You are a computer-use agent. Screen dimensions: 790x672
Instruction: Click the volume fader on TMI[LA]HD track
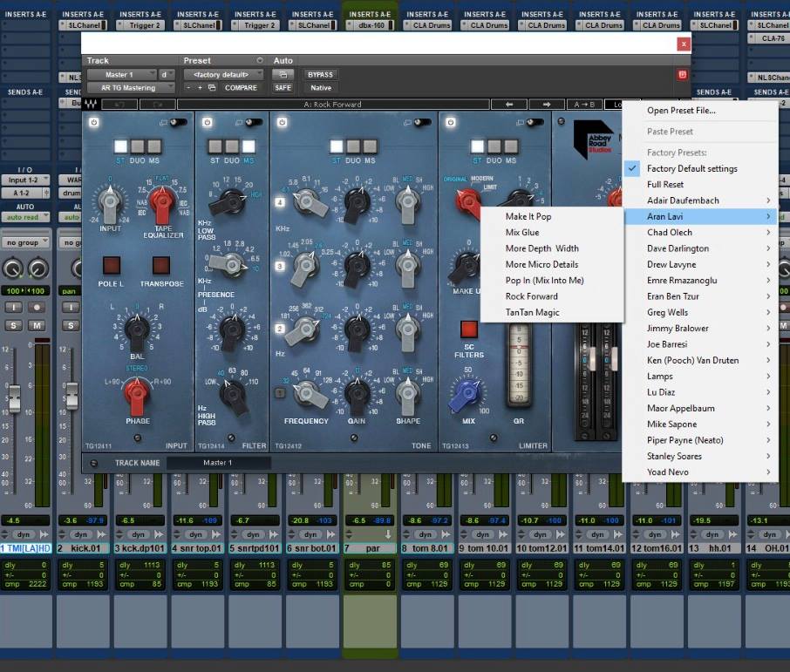[15, 398]
